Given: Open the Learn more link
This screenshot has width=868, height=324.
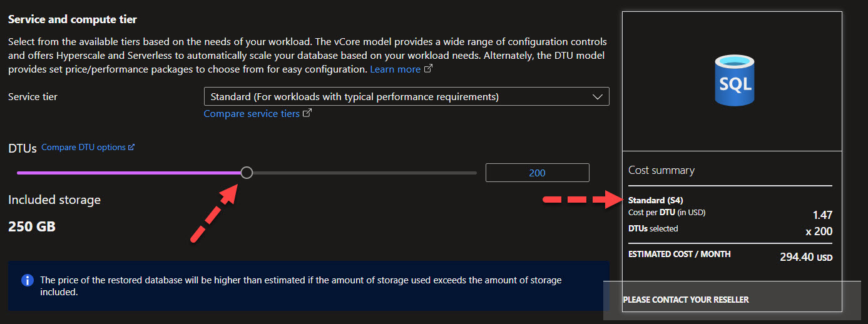Looking at the screenshot, I should (395, 69).
